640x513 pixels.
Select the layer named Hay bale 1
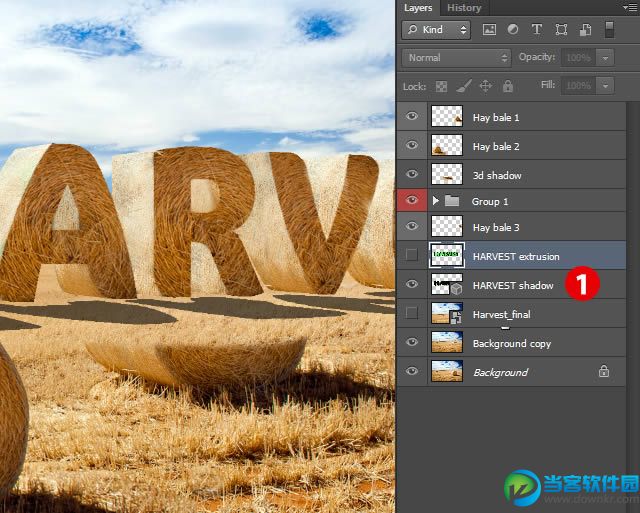496,118
